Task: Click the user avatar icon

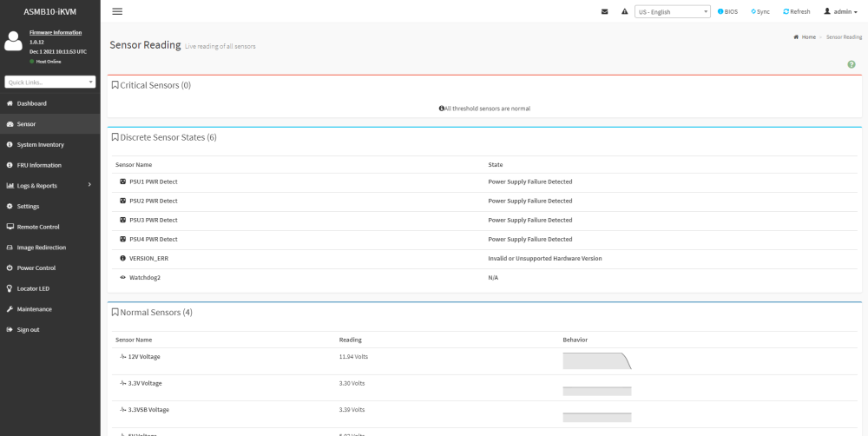Action: pyautogui.click(x=13, y=41)
